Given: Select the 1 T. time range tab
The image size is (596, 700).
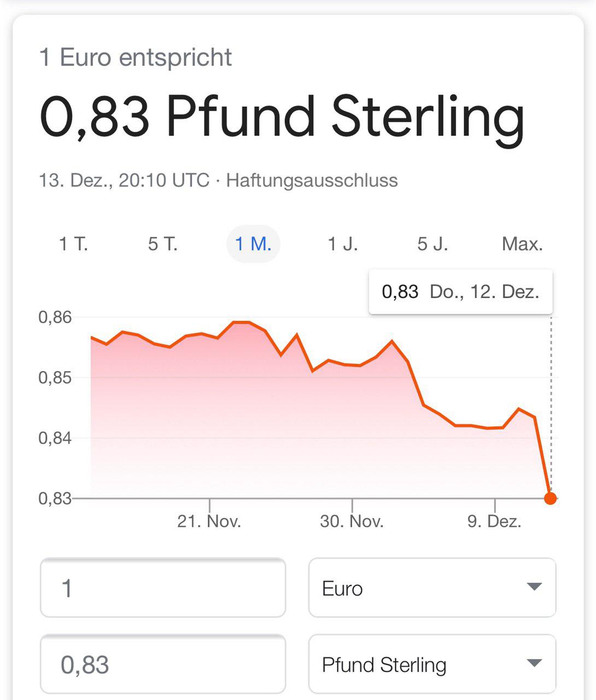Looking at the screenshot, I should click(74, 244).
